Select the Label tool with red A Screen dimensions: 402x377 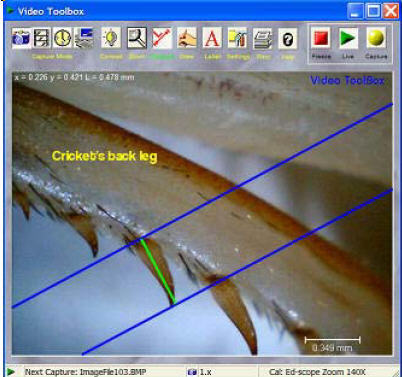tap(212, 38)
